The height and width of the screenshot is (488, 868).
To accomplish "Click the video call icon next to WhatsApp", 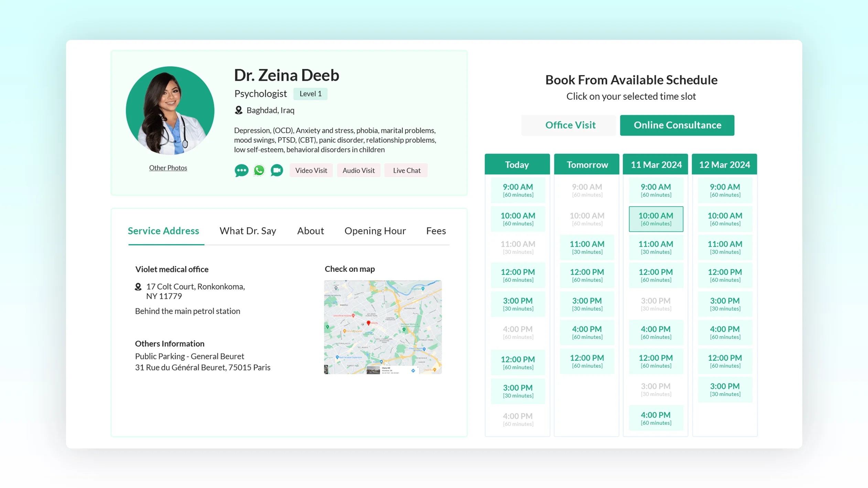I will (x=276, y=170).
